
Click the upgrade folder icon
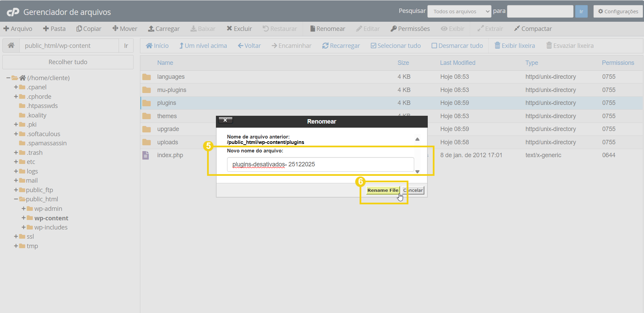pos(146,129)
